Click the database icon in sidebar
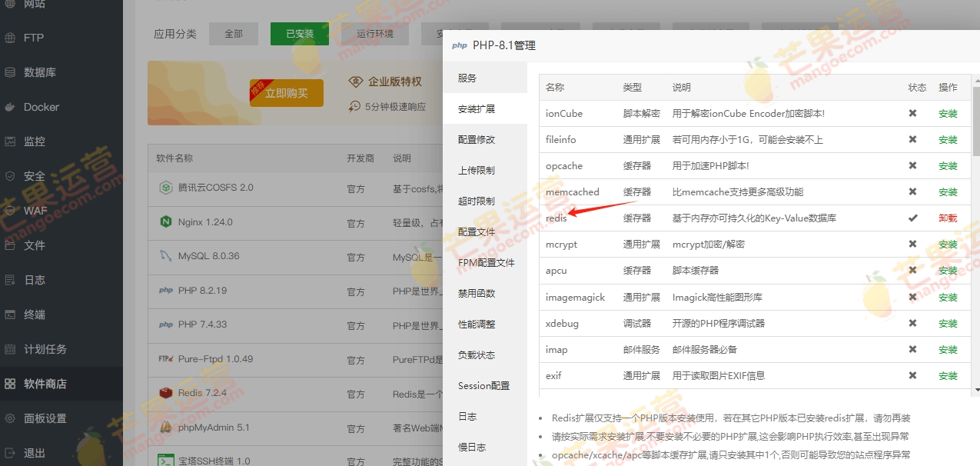This screenshot has width=980, height=466. 10,72
